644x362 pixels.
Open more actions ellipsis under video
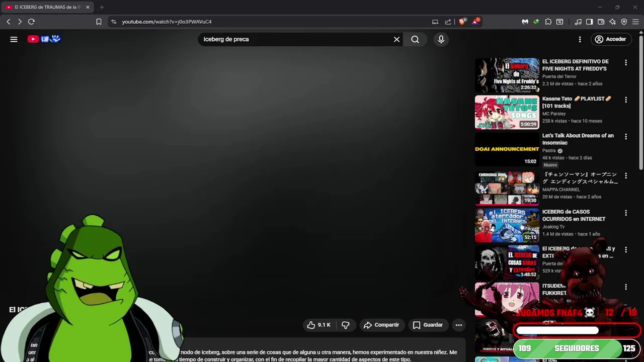click(x=459, y=325)
